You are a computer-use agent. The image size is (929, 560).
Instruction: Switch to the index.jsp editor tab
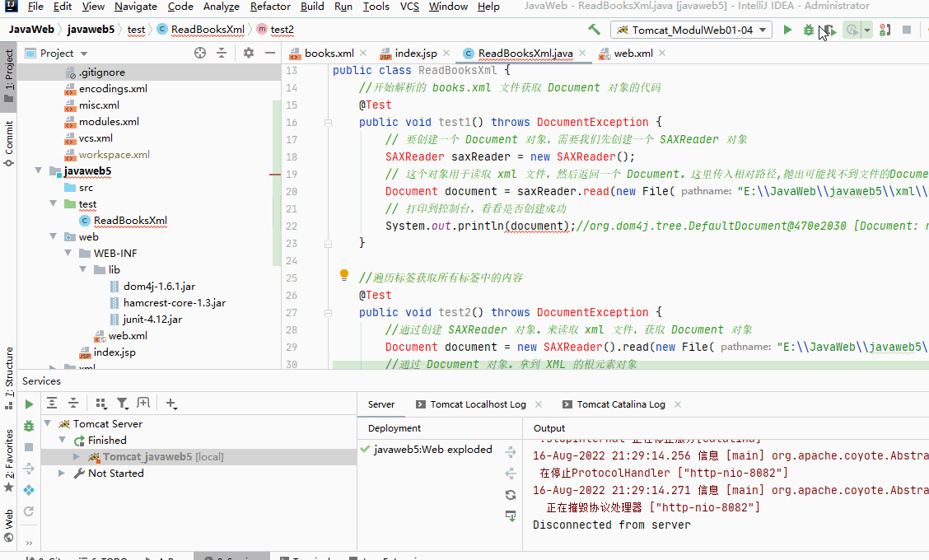coord(415,53)
